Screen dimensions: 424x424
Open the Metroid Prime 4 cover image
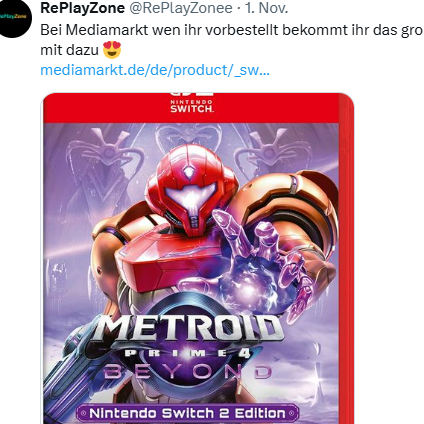(198, 258)
